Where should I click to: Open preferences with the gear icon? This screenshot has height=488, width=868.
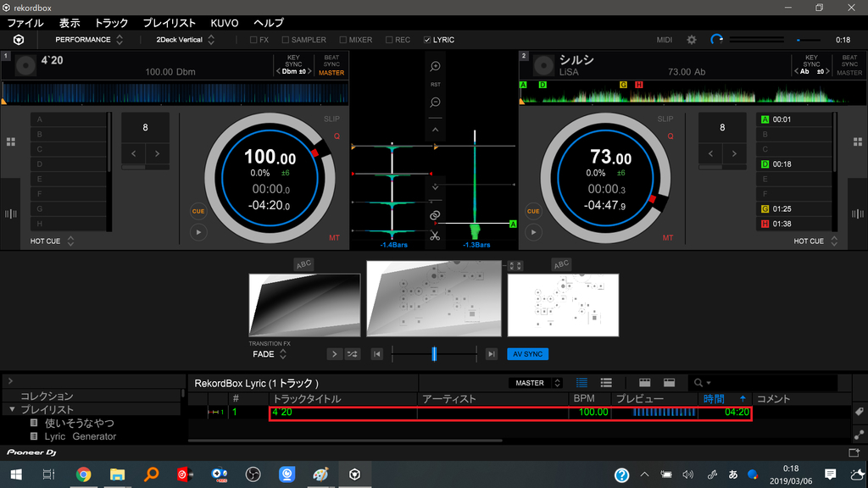coord(691,40)
